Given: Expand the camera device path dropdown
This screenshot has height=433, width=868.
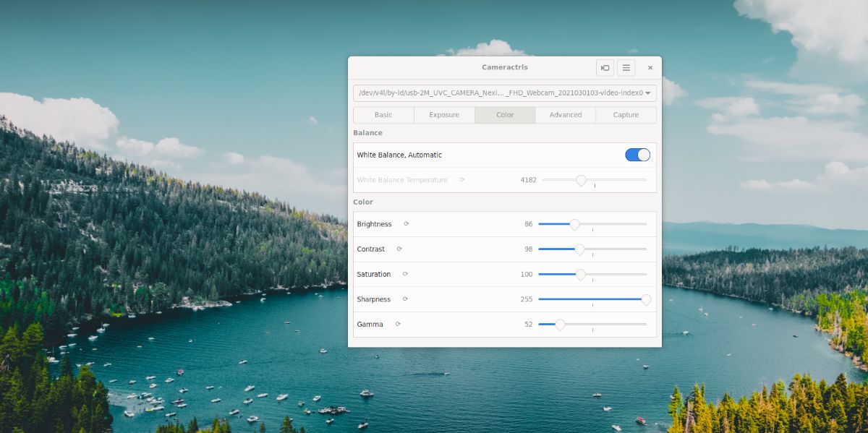Looking at the screenshot, I should pos(504,93).
